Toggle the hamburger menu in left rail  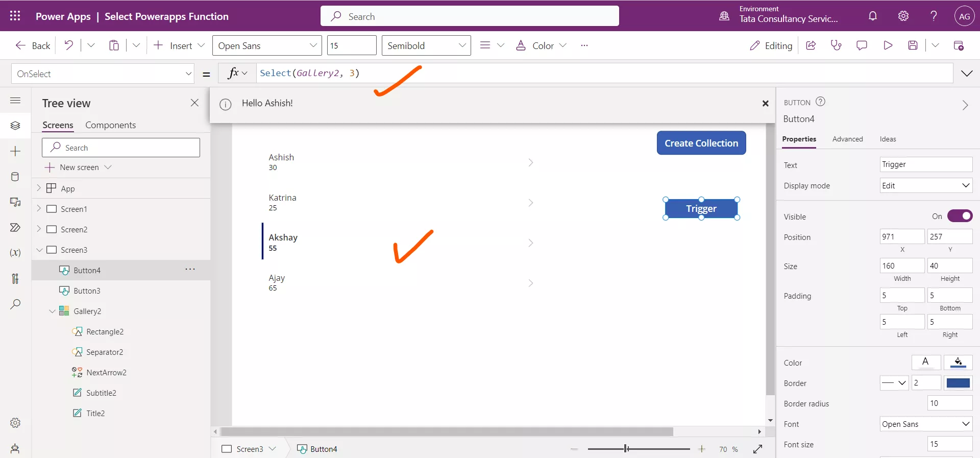coord(15,100)
